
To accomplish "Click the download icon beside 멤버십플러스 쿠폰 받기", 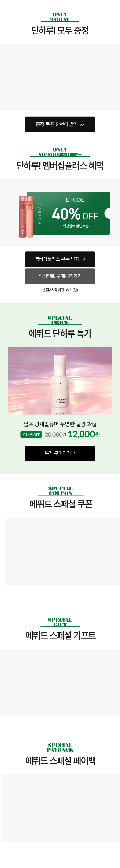I will pyautogui.click(x=84, y=259).
